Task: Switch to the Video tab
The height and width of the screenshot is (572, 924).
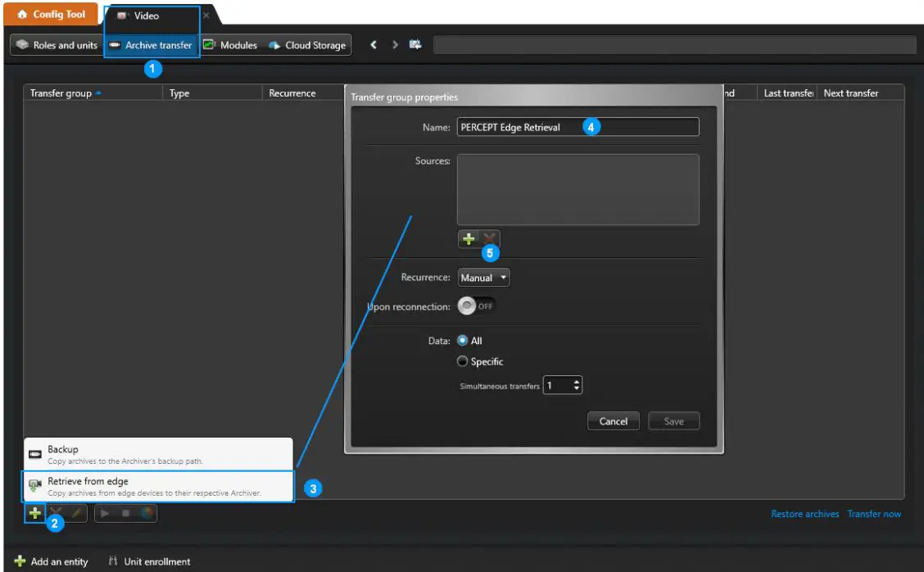Action: [x=146, y=16]
